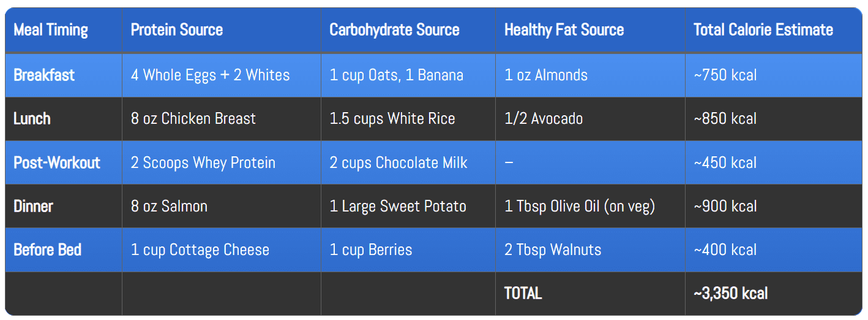Select the 8 oz Chicken Breast cell
This screenshot has width=868, height=320.
[193, 119]
